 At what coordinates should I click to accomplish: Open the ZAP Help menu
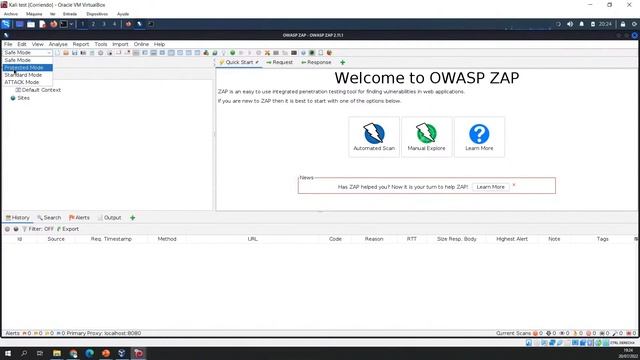[x=159, y=44]
